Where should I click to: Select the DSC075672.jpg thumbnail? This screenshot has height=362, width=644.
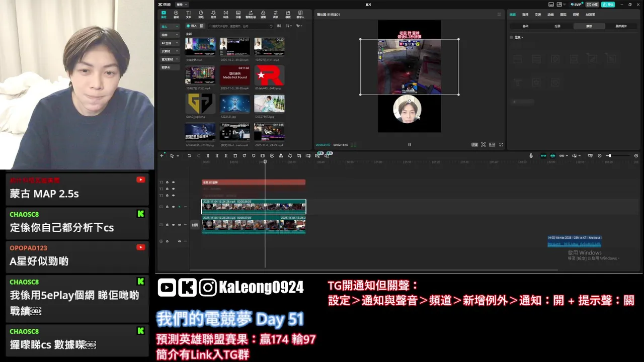[x=269, y=104]
